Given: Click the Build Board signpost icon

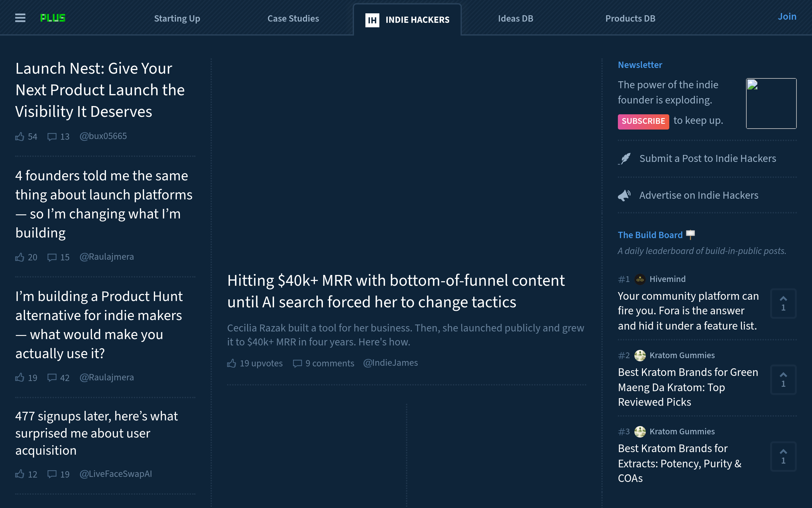Looking at the screenshot, I should point(690,235).
